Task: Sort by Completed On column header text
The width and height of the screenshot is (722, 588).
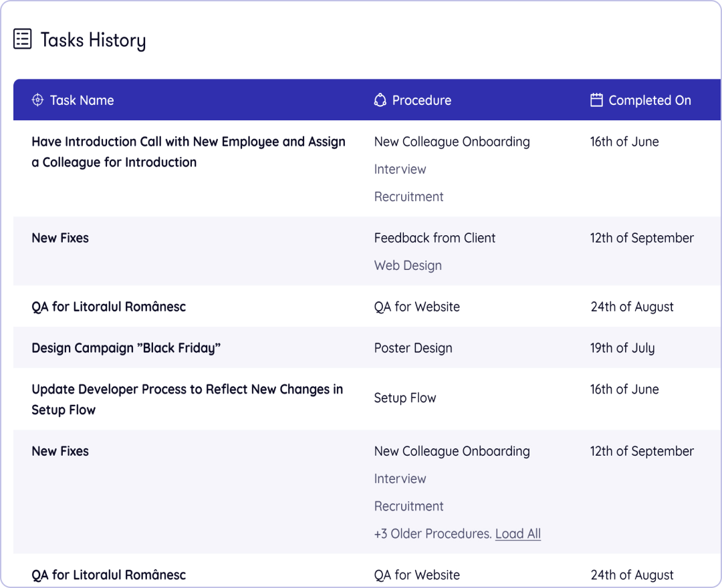Action: tap(649, 100)
